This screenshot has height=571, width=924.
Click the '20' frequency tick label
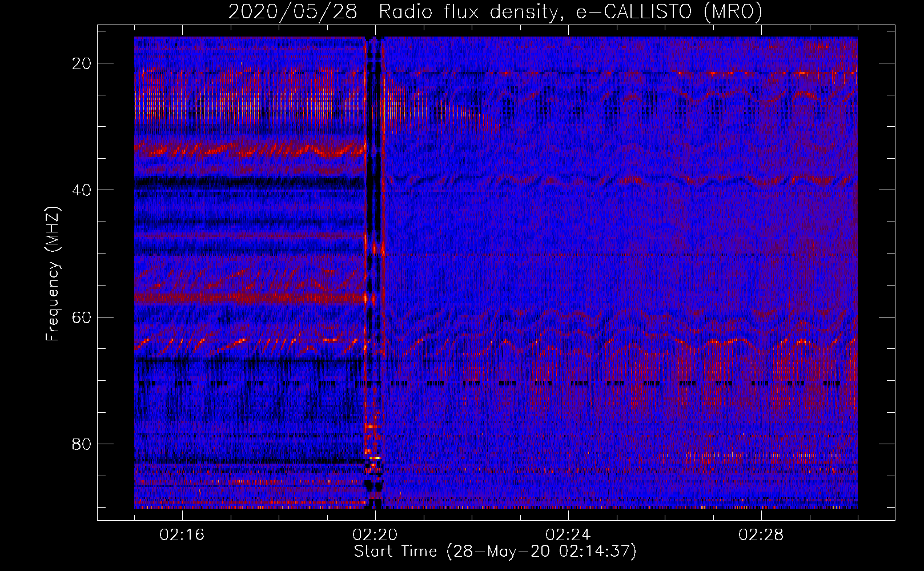[x=82, y=63]
